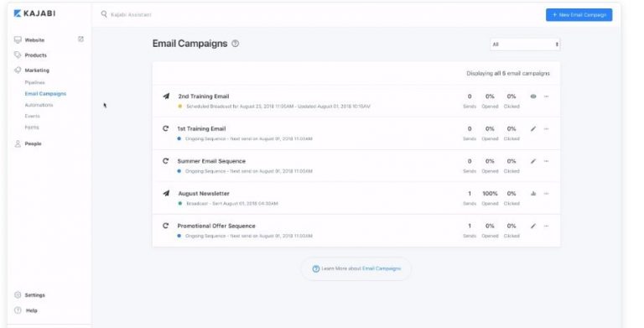This screenshot has height=328, width=644.
Task: Open Promotional Offer Sequence campaign
Action: tap(216, 226)
